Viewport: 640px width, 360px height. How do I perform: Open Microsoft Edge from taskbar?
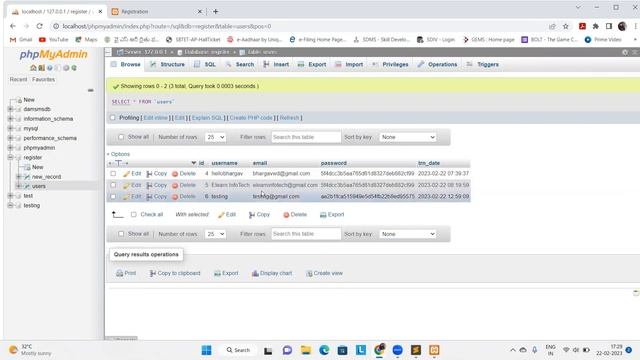tap(324, 350)
